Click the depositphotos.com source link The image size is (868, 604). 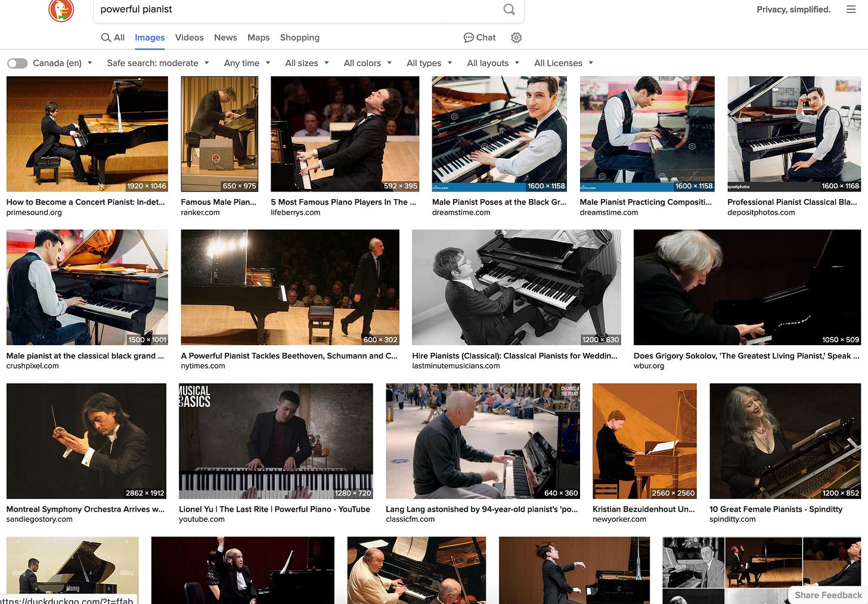coord(761,213)
